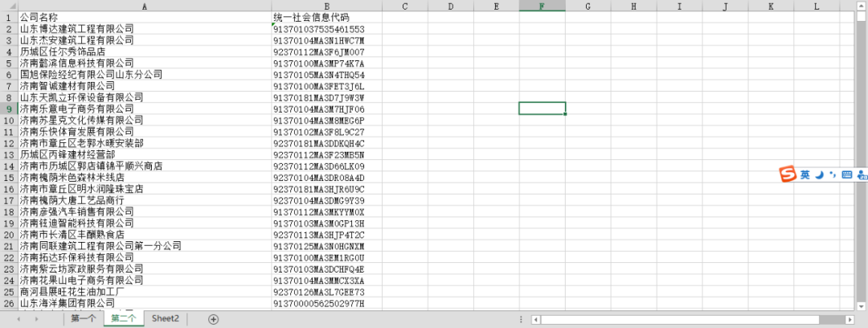Click cell 济南花果山电子商务有限公司
This screenshot has width=868, height=328.
coord(145,281)
